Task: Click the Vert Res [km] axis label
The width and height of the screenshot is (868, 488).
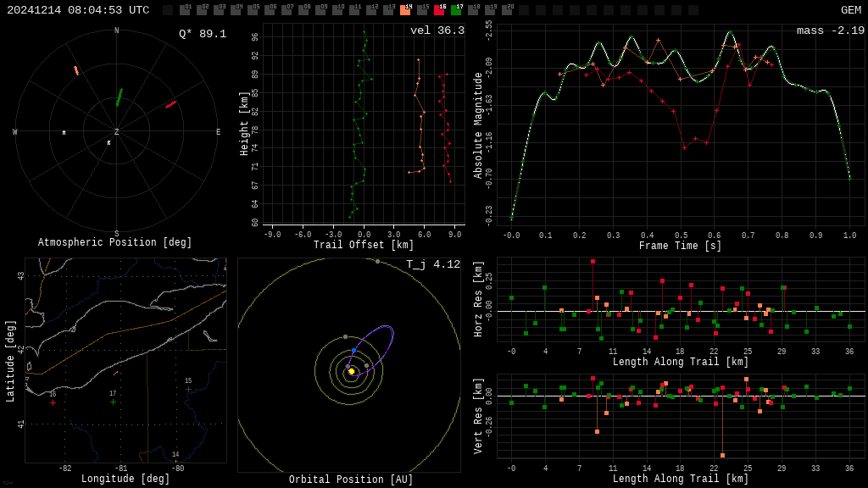Action: pyautogui.click(x=478, y=416)
